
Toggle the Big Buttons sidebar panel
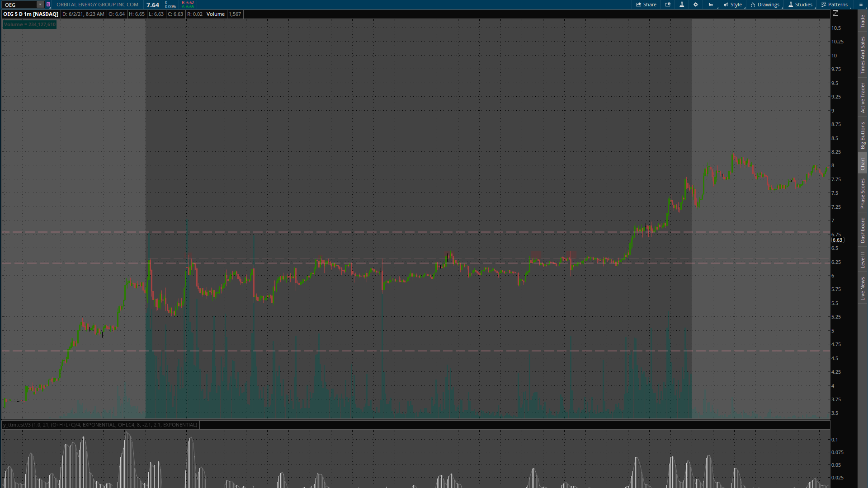click(x=863, y=135)
